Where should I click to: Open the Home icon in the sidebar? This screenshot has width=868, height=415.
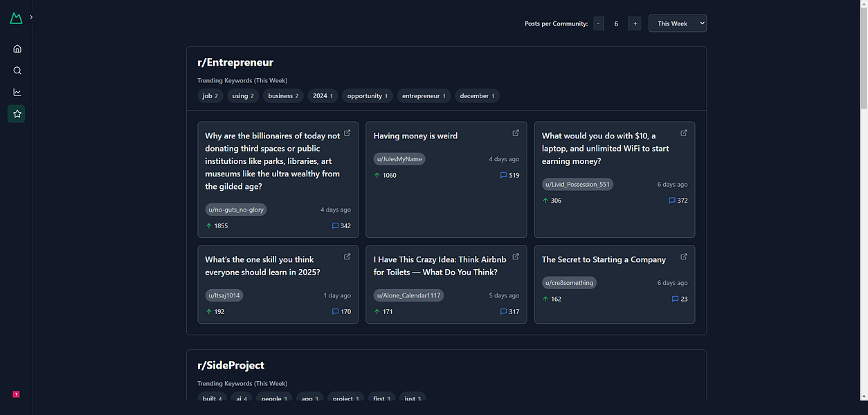tap(17, 48)
